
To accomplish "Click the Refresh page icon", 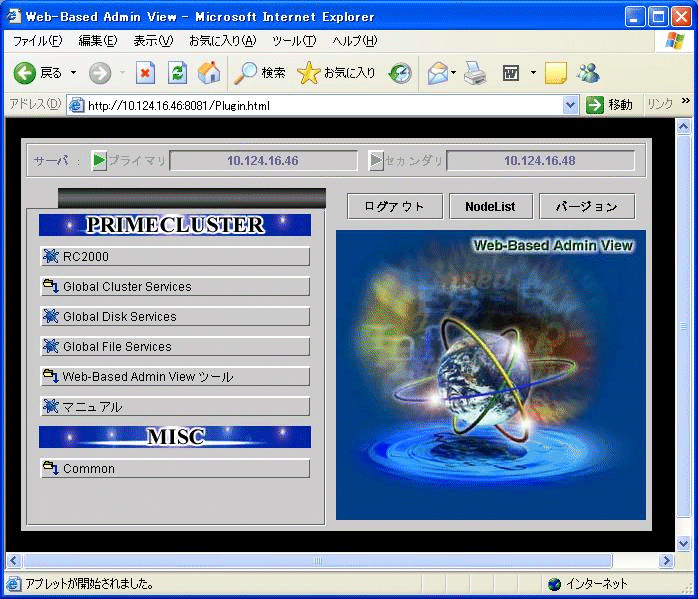I will coord(177,73).
